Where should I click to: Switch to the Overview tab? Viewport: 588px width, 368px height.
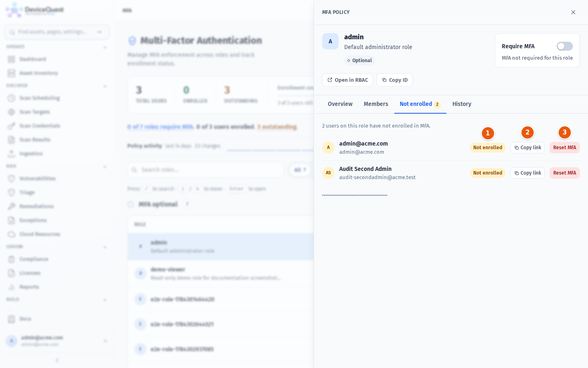point(340,104)
